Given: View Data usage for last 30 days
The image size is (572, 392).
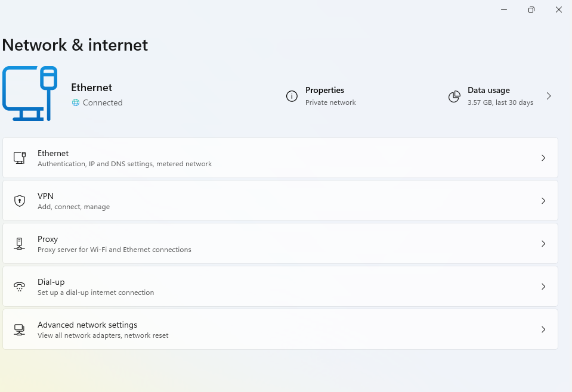Looking at the screenshot, I should tap(500, 96).
